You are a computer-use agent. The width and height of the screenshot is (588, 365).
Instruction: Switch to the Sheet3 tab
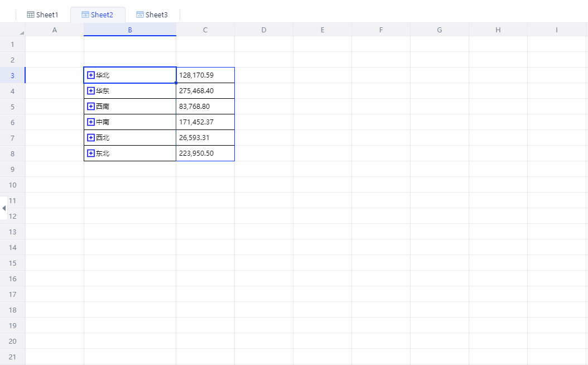click(152, 15)
